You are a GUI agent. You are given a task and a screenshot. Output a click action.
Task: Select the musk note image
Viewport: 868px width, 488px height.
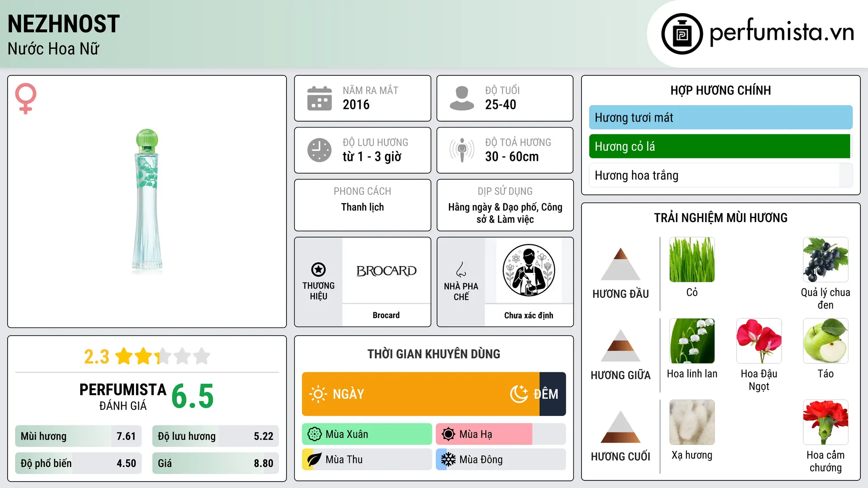692,422
